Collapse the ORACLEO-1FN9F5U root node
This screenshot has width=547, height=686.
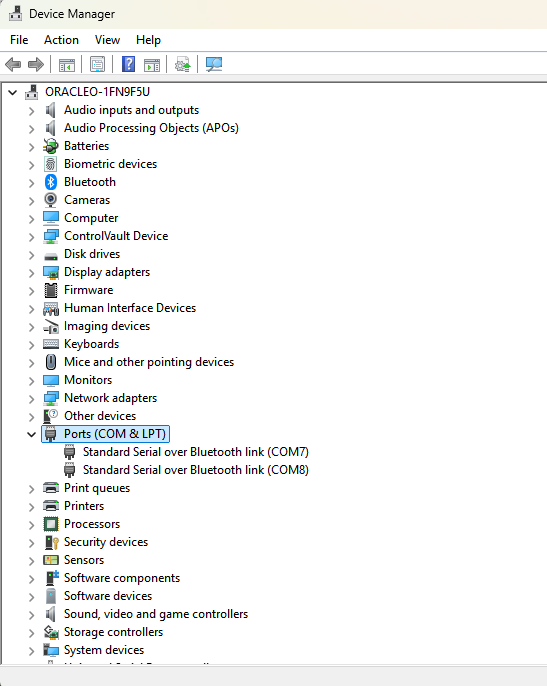coord(13,92)
